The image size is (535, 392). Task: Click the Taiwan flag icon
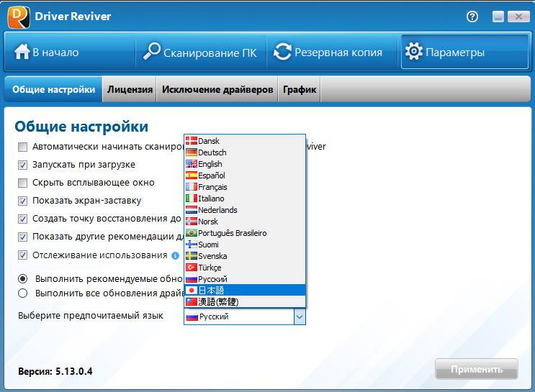(192, 301)
